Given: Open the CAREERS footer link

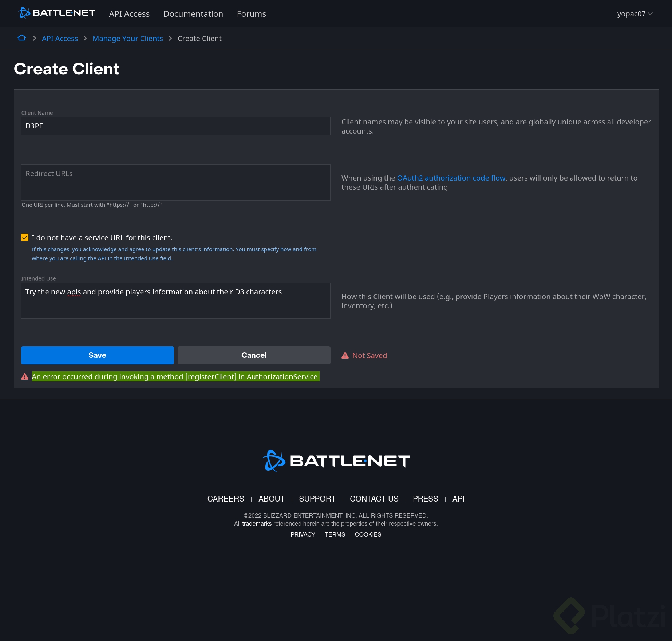Looking at the screenshot, I should pyautogui.click(x=225, y=499).
